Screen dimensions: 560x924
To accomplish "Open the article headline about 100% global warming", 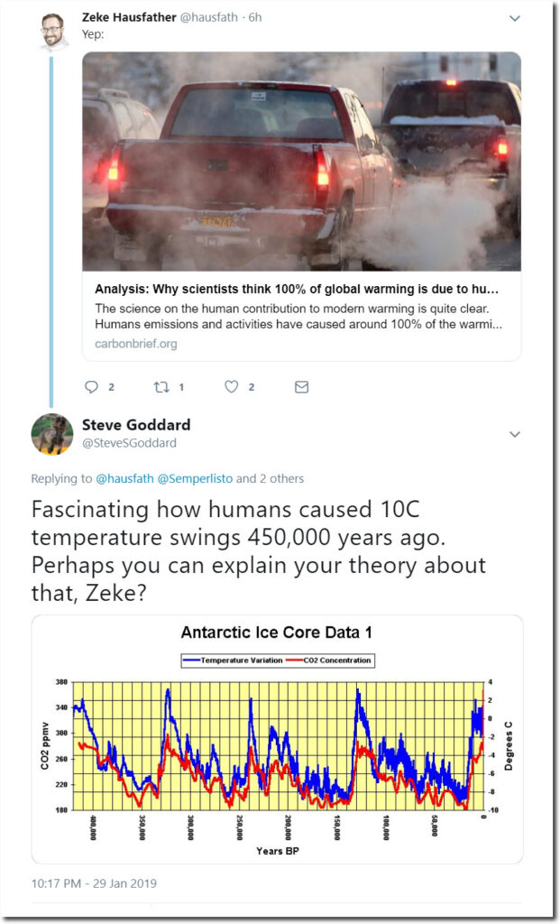I will (x=297, y=290).
